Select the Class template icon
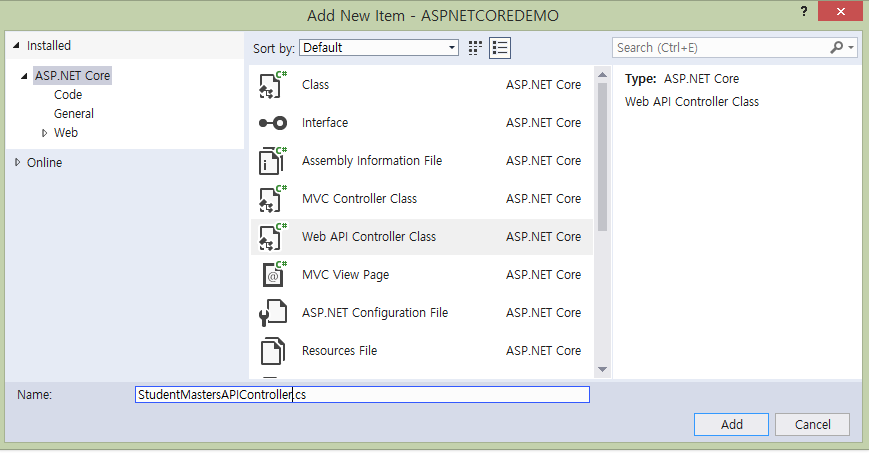Image resolution: width=869 pixels, height=453 pixels. (273, 85)
